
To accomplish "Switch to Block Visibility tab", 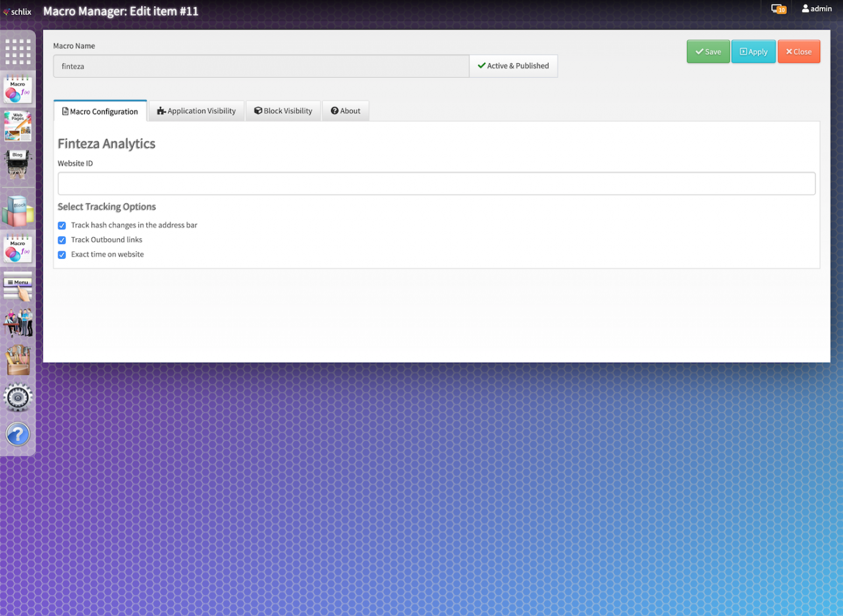I will point(283,111).
